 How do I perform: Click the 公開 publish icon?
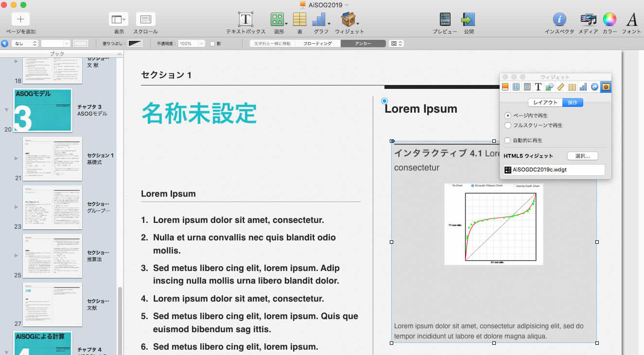coord(468,19)
